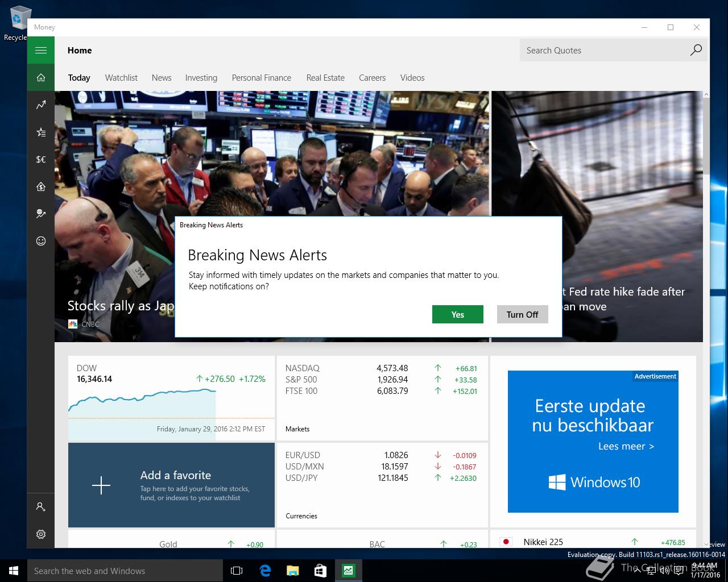Open Settings gear in sidebar

tap(41, 534)
